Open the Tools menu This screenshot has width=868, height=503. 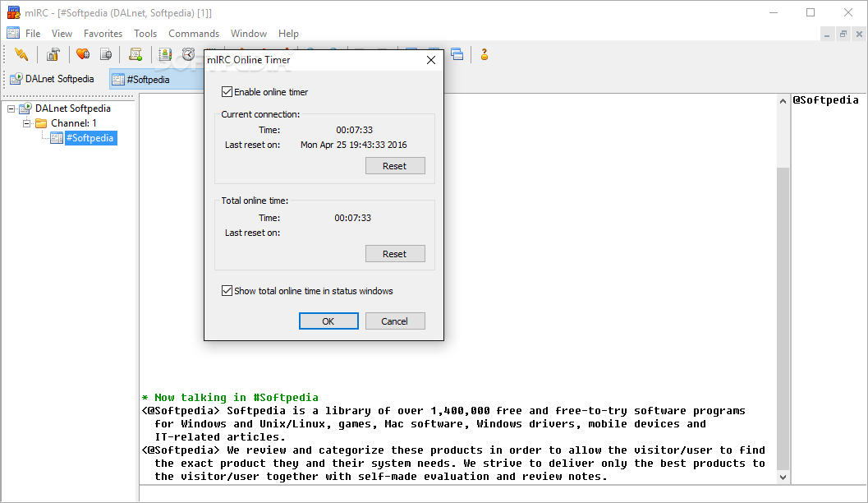point(145,33)
